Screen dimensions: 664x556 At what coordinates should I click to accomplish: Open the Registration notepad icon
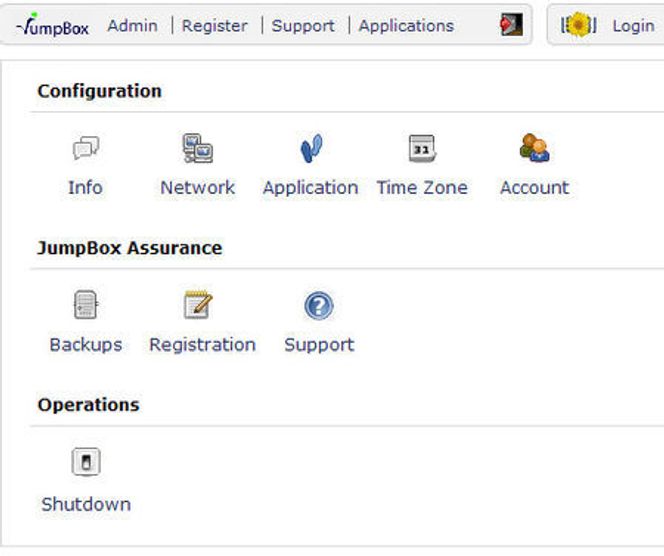198,304
